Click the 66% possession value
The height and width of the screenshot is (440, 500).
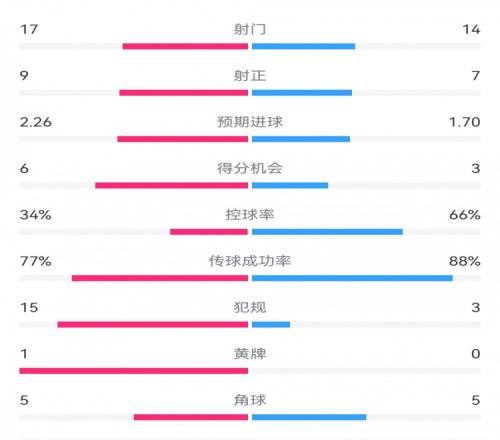tap(465, 215)
